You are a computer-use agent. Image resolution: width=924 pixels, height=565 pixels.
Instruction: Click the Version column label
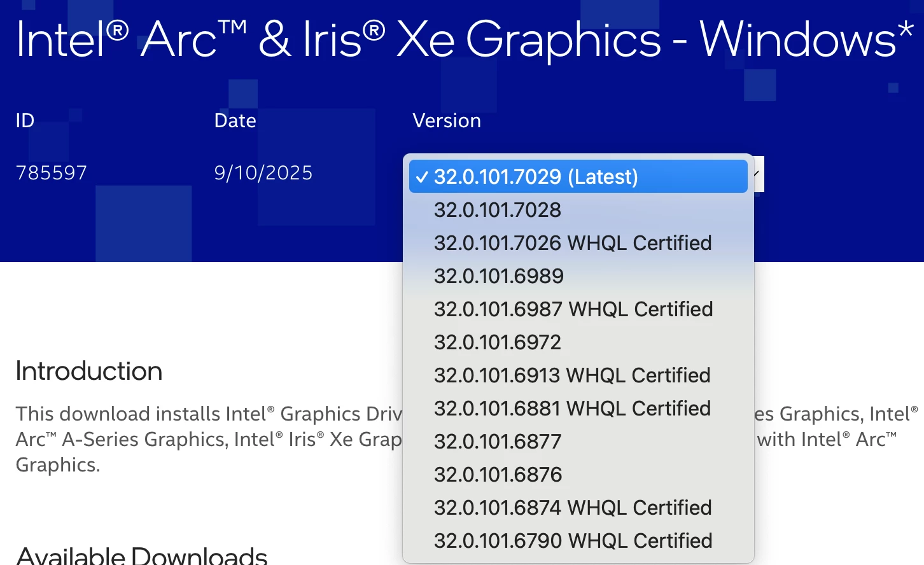[447, 120]
